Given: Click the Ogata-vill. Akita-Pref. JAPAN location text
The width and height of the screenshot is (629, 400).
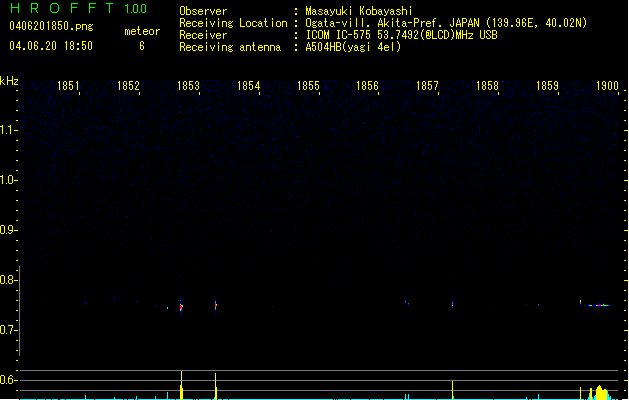Looking at the screenshot, I should tap(446, 23).
